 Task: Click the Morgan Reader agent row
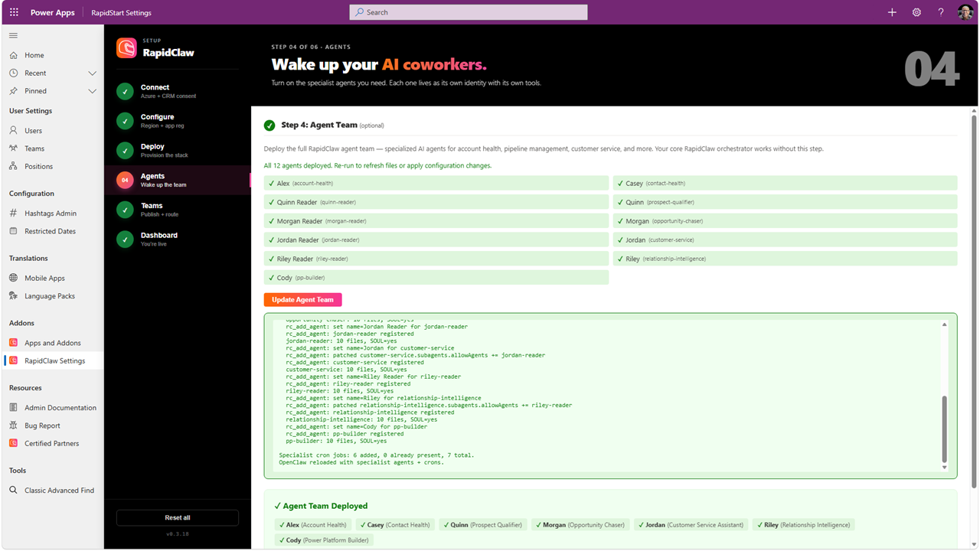coord(436,221)
